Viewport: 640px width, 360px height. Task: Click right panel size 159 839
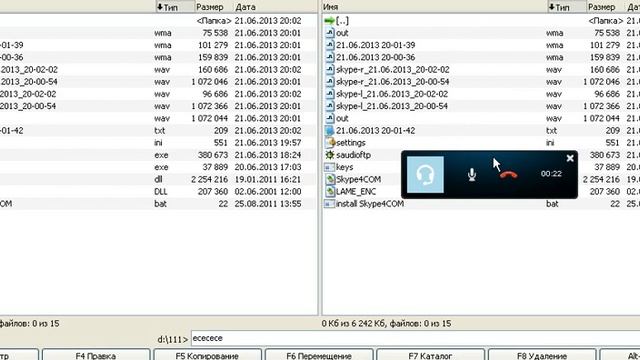click(604, 58)
